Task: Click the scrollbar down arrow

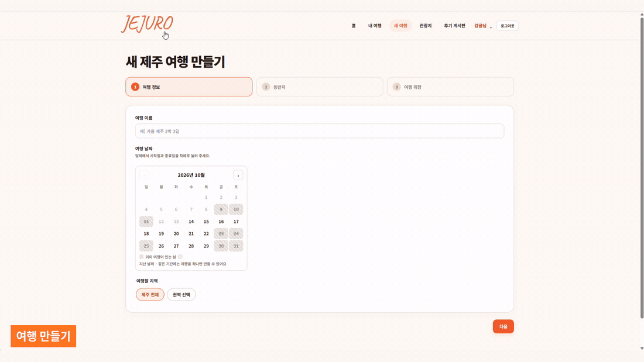Action: tap(642, 349)
